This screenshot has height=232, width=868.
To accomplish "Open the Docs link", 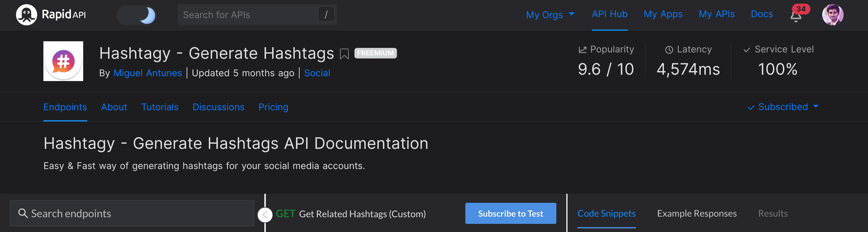I will point(762,14).
